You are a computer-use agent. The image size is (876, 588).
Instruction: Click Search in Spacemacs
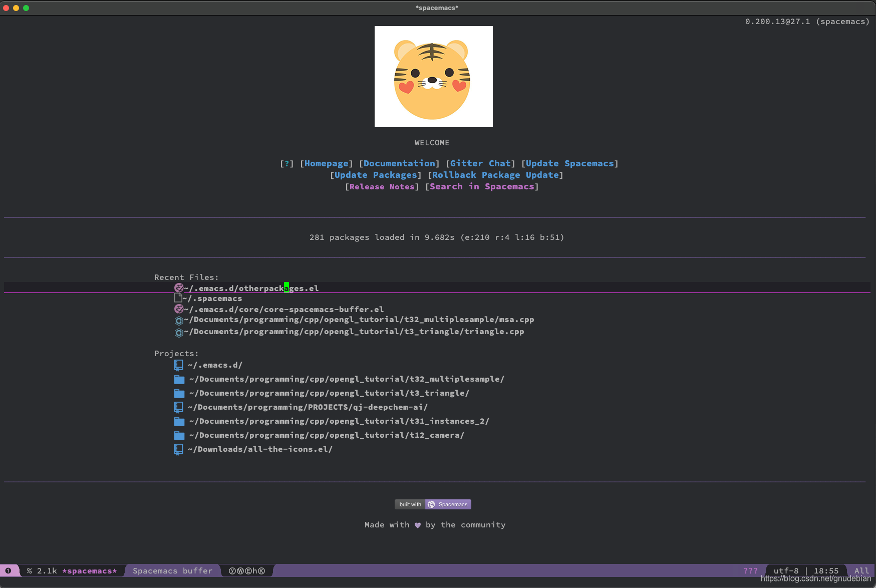click(482, 186)
